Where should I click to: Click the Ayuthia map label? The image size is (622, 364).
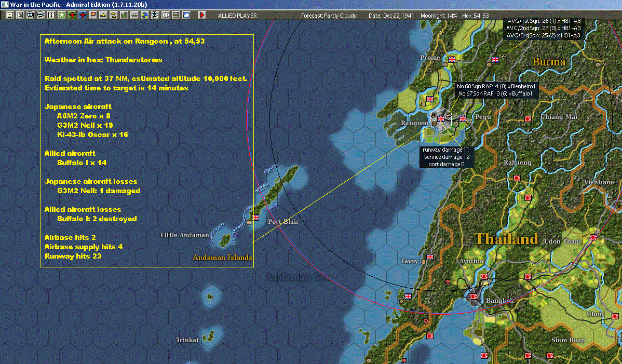[x=471, y=261]
